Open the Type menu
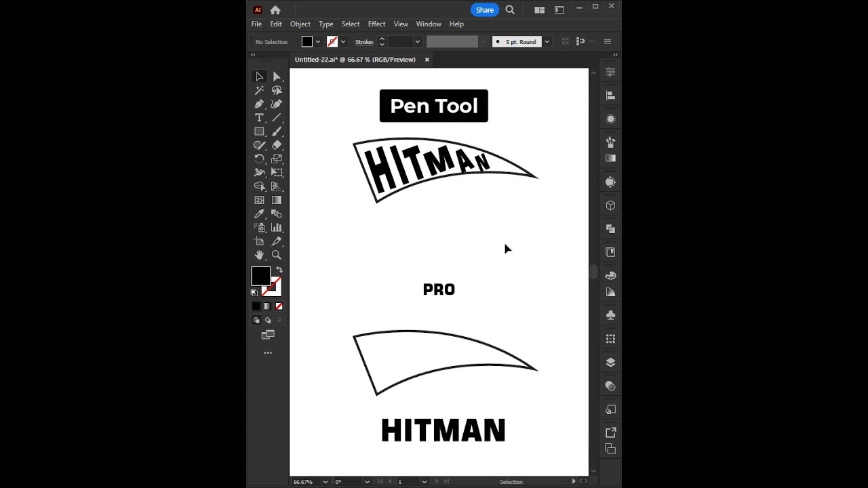 [326, 24]
